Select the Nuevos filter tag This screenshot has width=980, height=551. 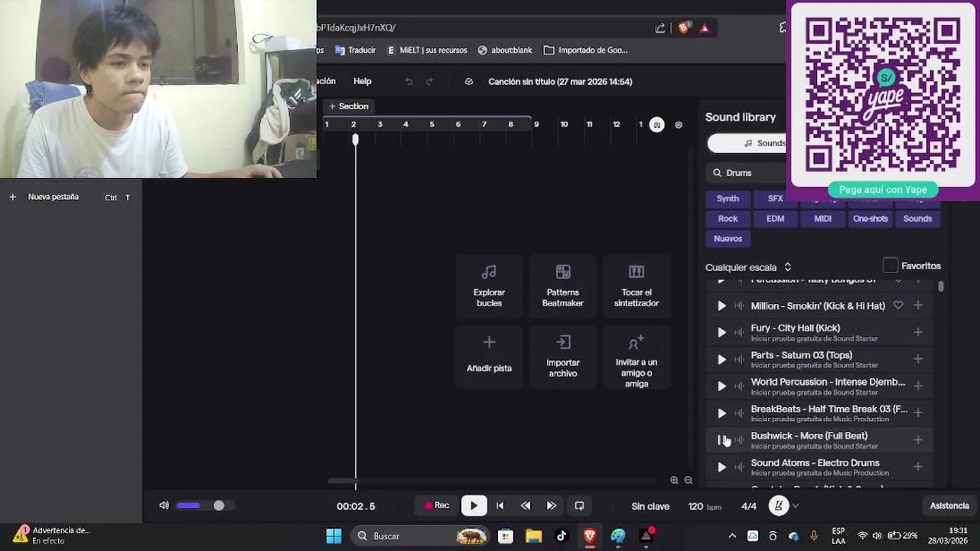pos(728,238)
